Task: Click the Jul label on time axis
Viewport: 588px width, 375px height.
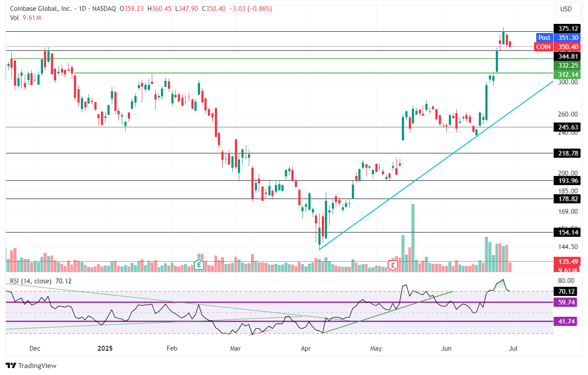Action: point(513,348)
